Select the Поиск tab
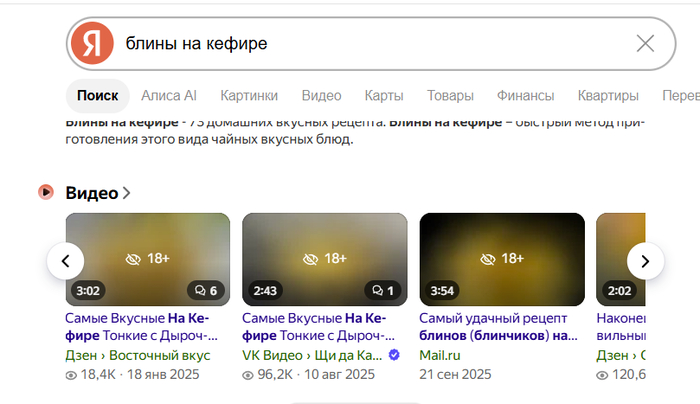The width and height of the screenshot is (700, 404). (x=98, y=96)
